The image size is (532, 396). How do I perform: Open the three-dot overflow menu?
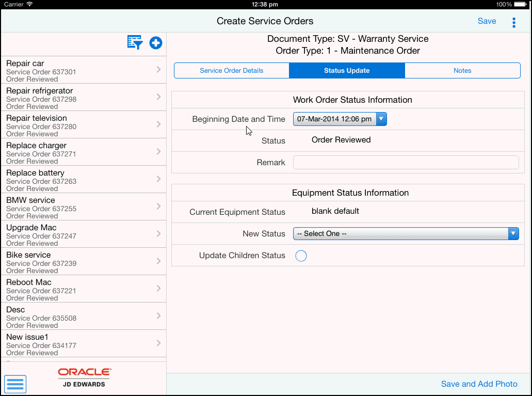click(513, 22)
